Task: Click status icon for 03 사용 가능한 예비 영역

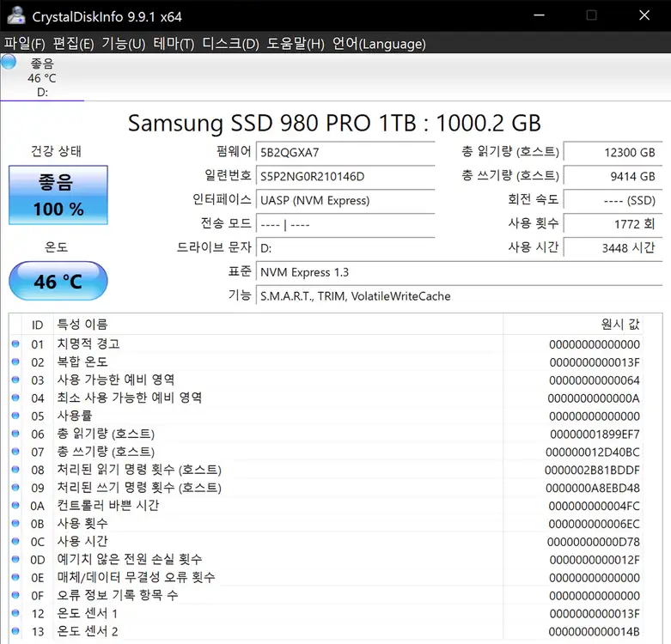Action: pos(15,380)
